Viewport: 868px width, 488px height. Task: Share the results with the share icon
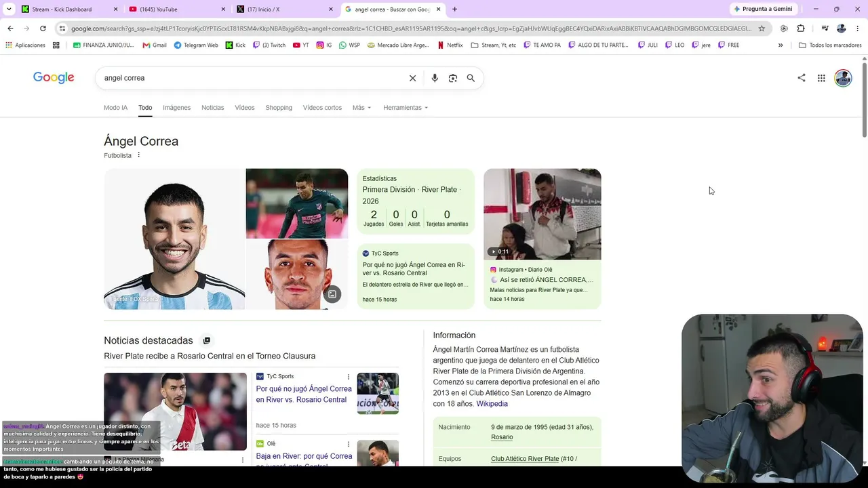click(802, 78)
